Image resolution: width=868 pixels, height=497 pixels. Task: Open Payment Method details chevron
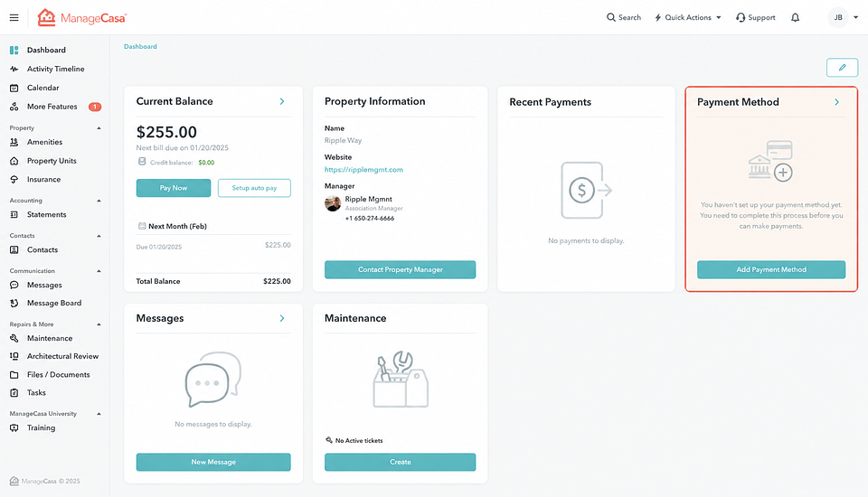click(x=837, y=102)
